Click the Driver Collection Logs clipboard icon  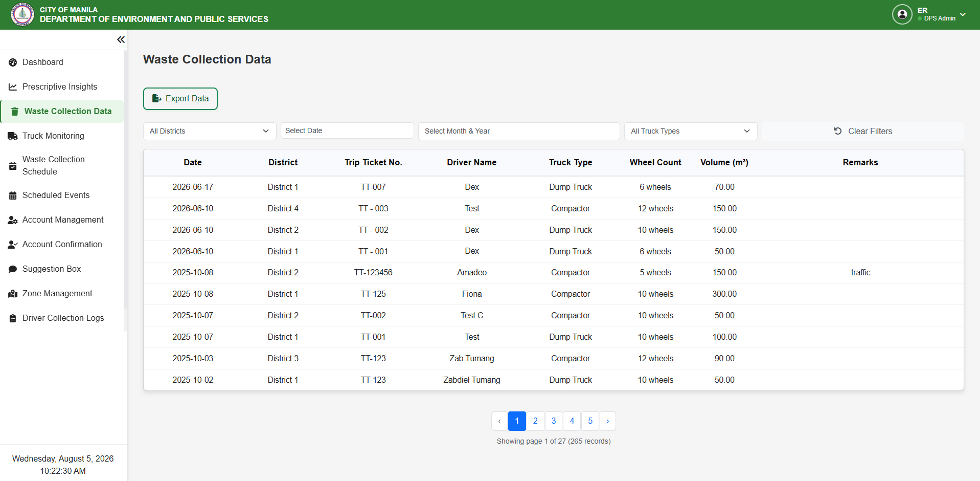(x=13, y=318)
